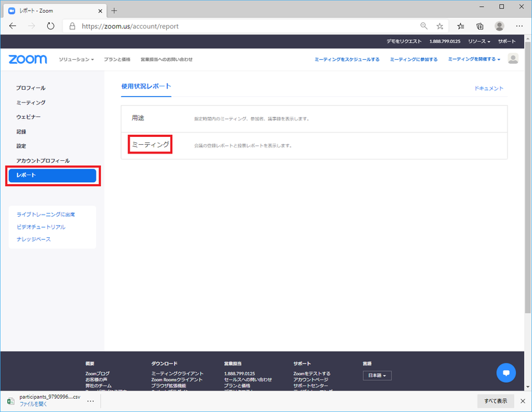The height and width of the screenshot is (412, 532).
Task: Click ブラウザ拡張機能 footer link
Action: (x=169, y=385)
